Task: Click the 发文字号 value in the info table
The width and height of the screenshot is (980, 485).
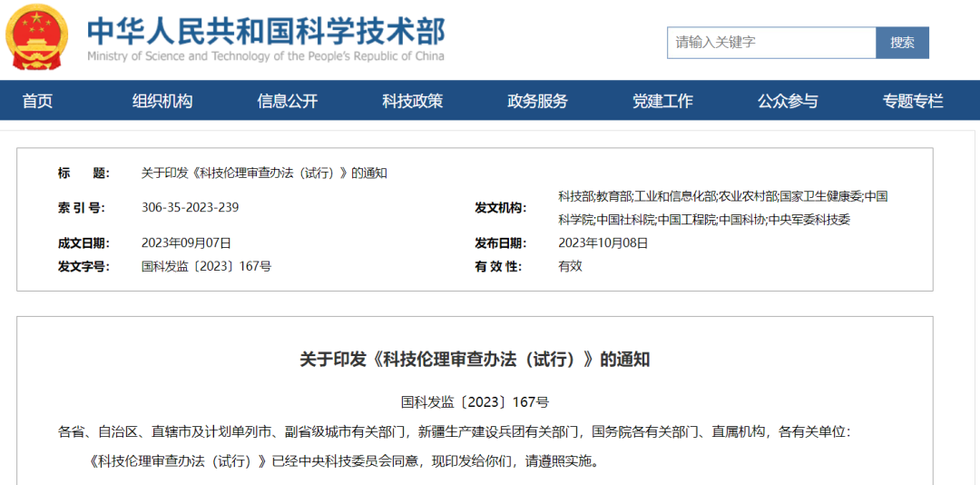Action: click(206, 266)
